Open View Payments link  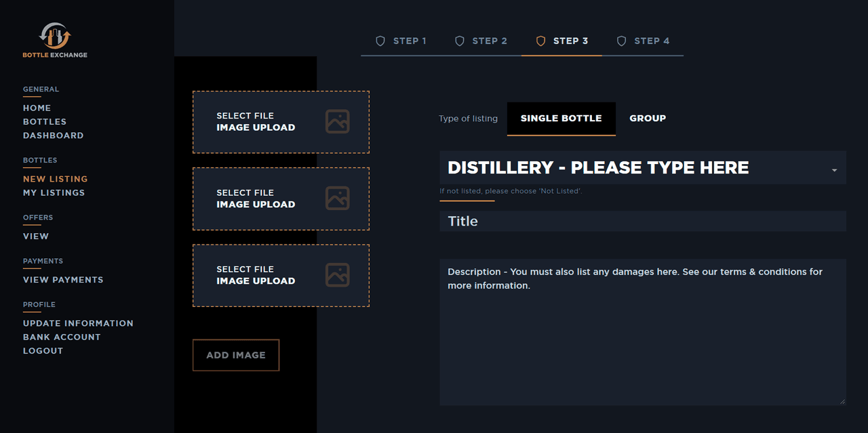[63, 279]
